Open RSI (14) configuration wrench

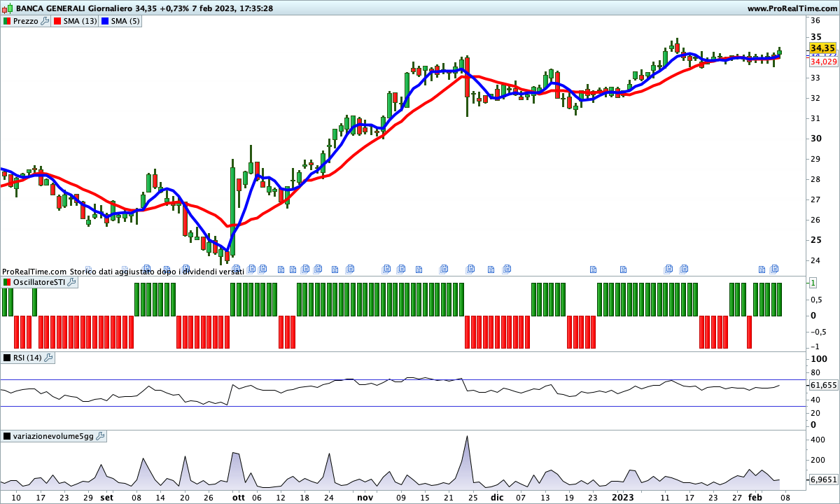(48, 358)
